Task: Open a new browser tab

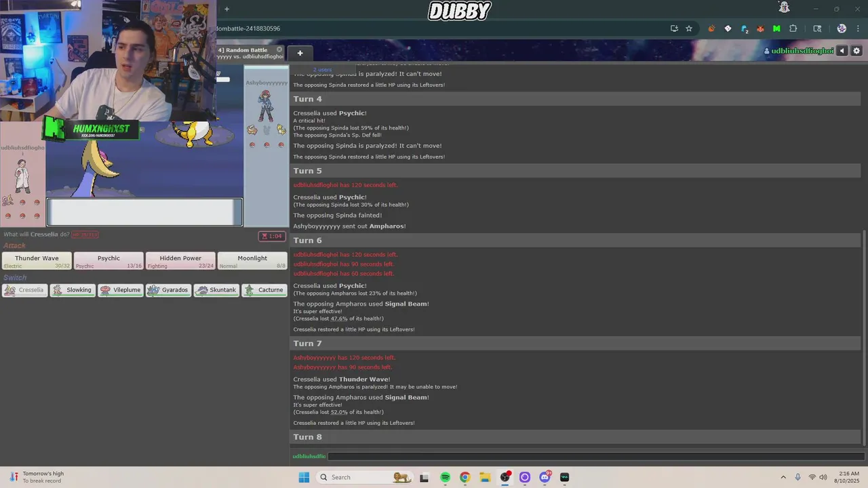Action: click(x=226, y=9)
